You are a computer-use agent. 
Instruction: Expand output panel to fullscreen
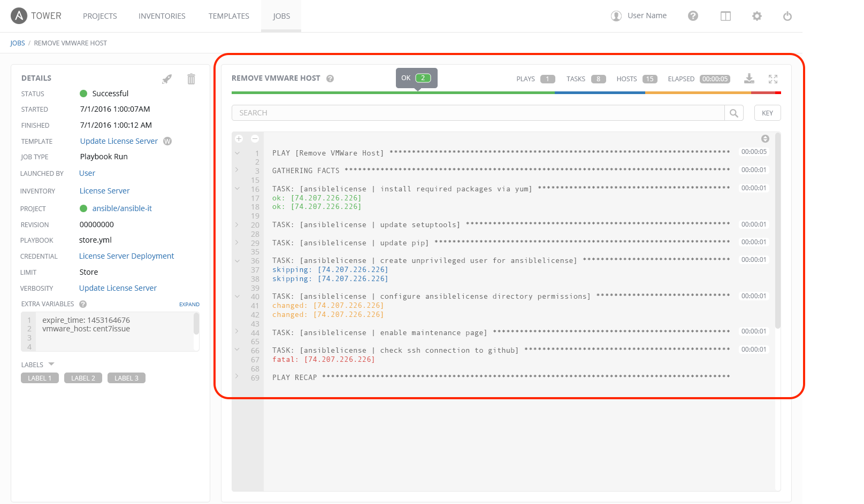tap(773, 79)
